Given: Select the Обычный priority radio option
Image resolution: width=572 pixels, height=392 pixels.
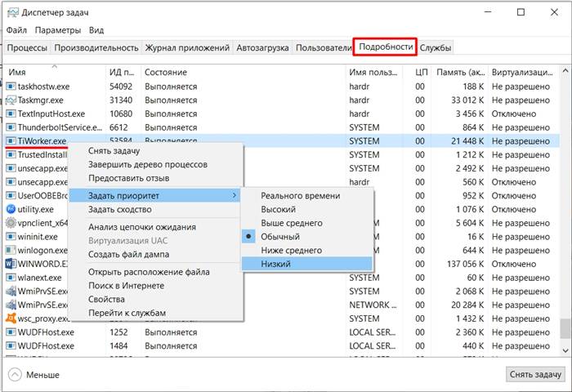Looking at the screenshot, I should click(x=248, y=236).
